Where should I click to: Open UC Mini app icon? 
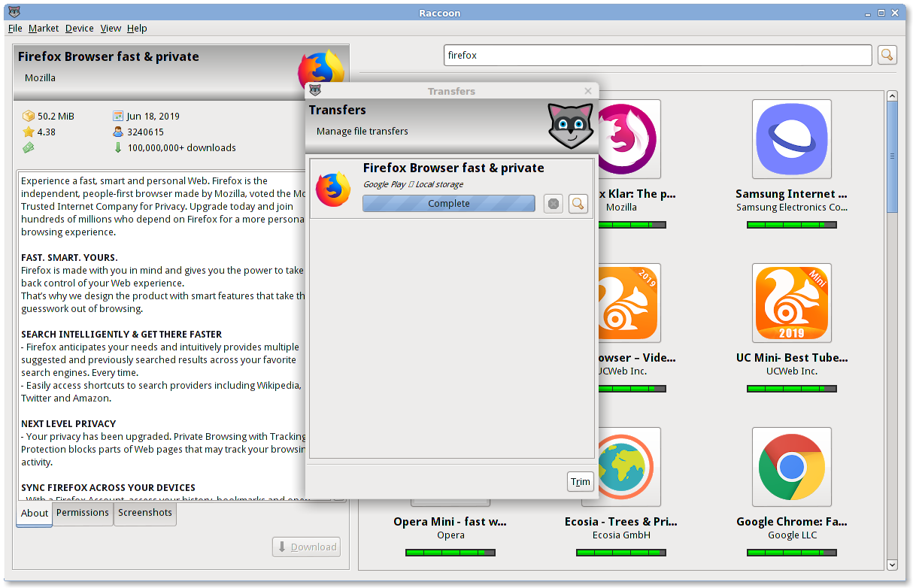coord(791,303)
